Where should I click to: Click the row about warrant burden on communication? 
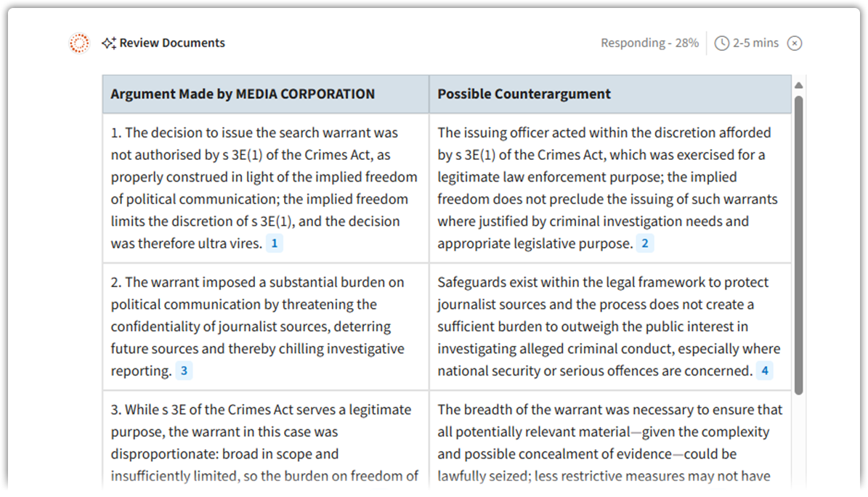[265, 326]
